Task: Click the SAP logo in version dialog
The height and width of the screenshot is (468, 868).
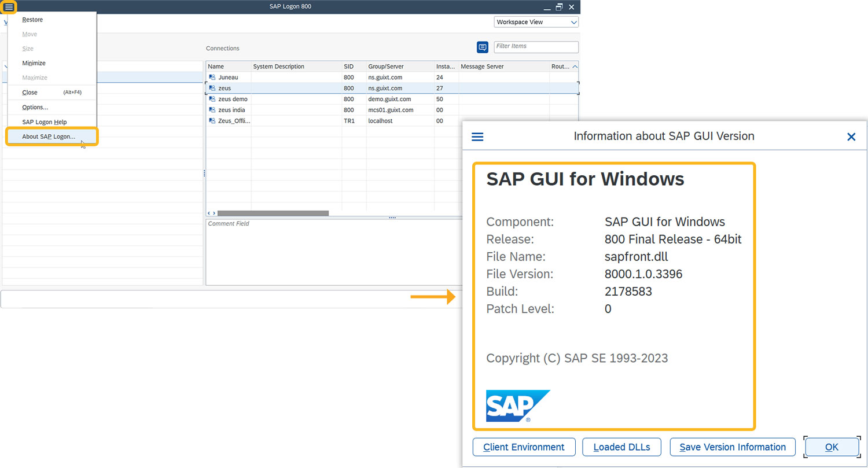Action: (x=518, y=406)
